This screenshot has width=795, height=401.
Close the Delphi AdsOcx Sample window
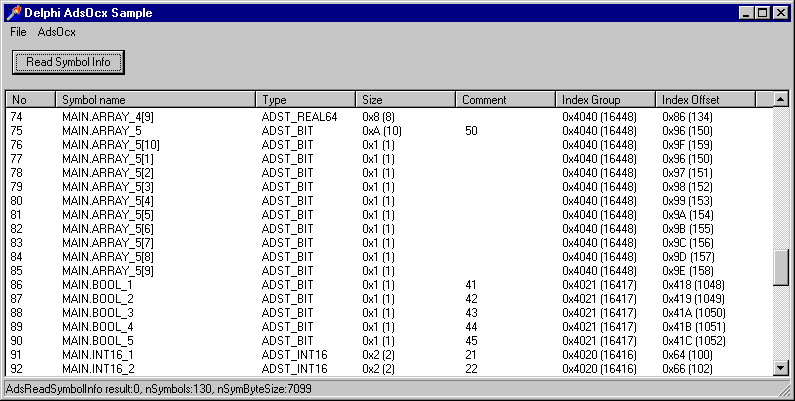[781, 13]
